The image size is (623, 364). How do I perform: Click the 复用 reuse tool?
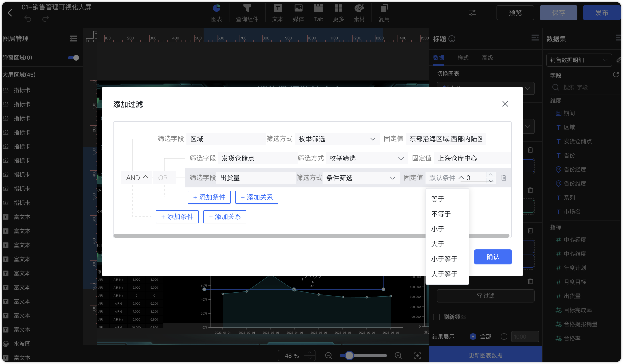click(x=384, y=13)
